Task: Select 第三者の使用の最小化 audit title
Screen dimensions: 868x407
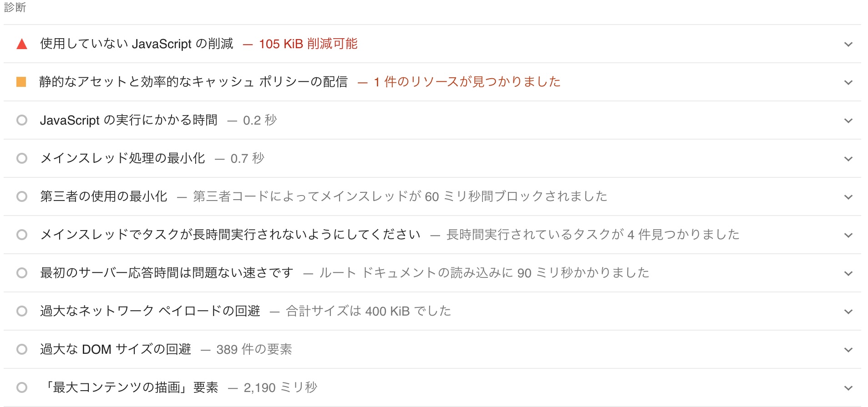Action: coord(104,196)
